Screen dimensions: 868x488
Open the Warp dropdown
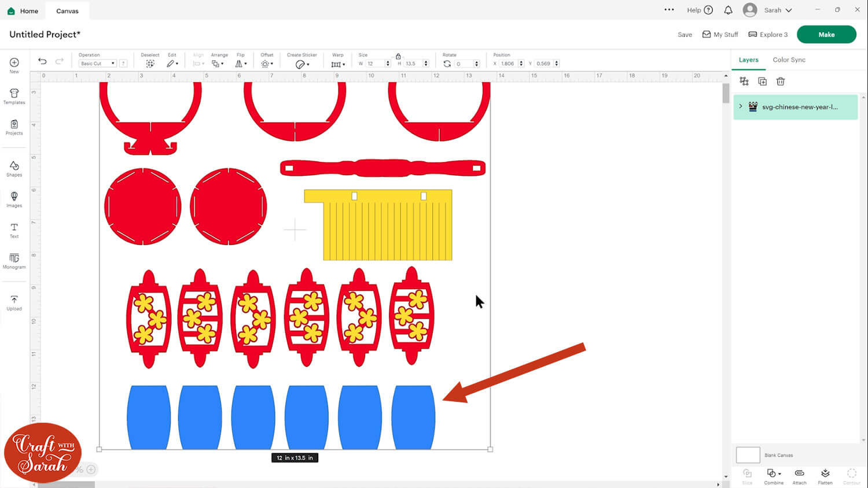click(338, 64)
